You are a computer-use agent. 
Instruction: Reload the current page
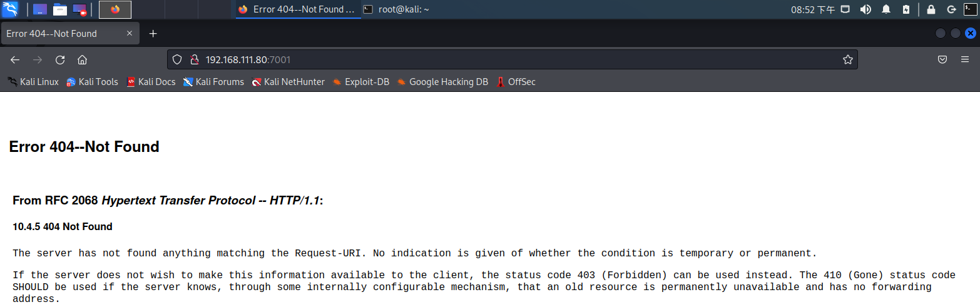60,60
